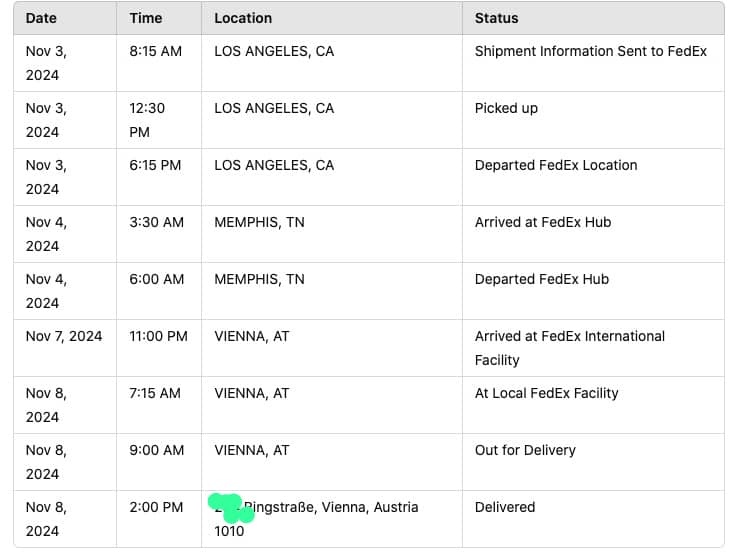Image resolution: width=732 pixels, height=556 pixels.
Task: Click the 'Picked up' status cell
Action: tap(506, 108)
